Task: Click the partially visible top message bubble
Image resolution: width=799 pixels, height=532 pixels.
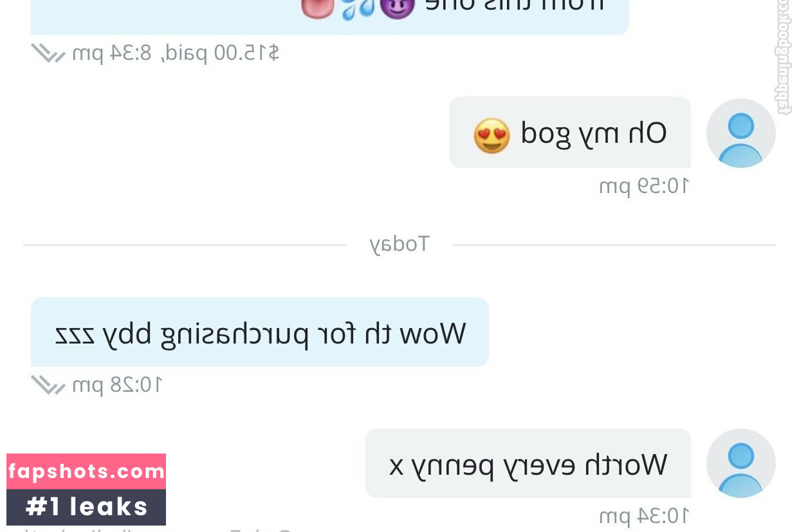Action: [x=329, y=17]
